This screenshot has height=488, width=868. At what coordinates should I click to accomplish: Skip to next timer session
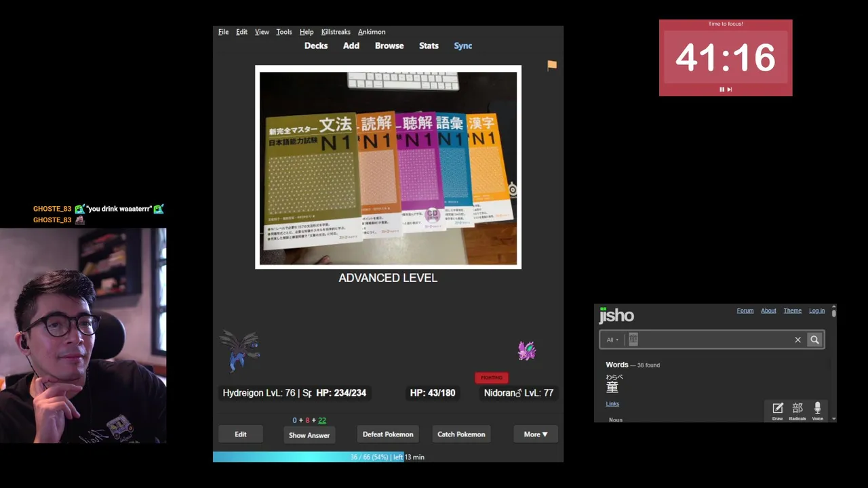[730, 89]
